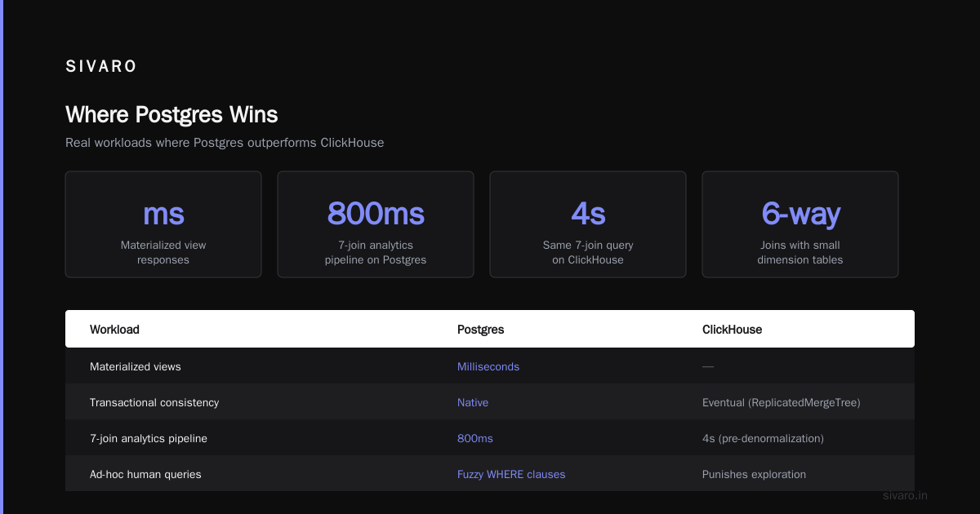Viewport: 980px width, 514px height.
Task: Open the 4s ClickHouse stat card
Action: tap(588, 224)
